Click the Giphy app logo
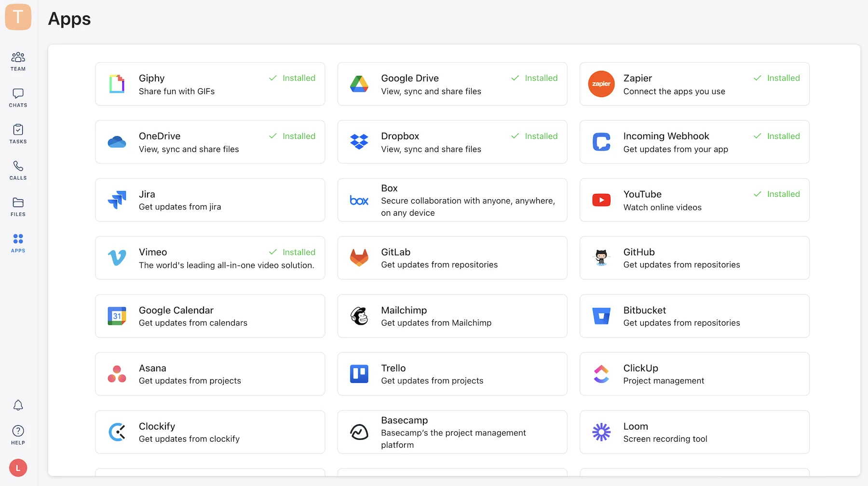This screenshot has height=486, width=868. click(x=117, y=84)
